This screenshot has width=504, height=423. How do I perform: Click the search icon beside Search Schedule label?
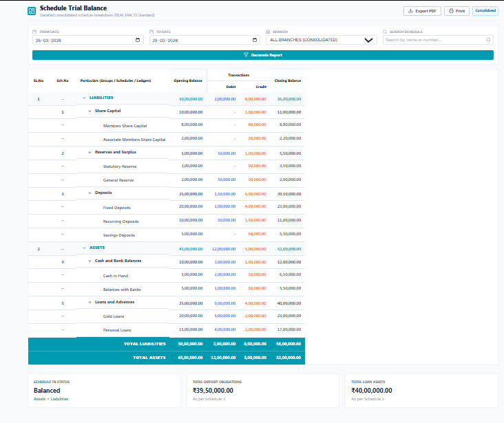tap(386, 32)
